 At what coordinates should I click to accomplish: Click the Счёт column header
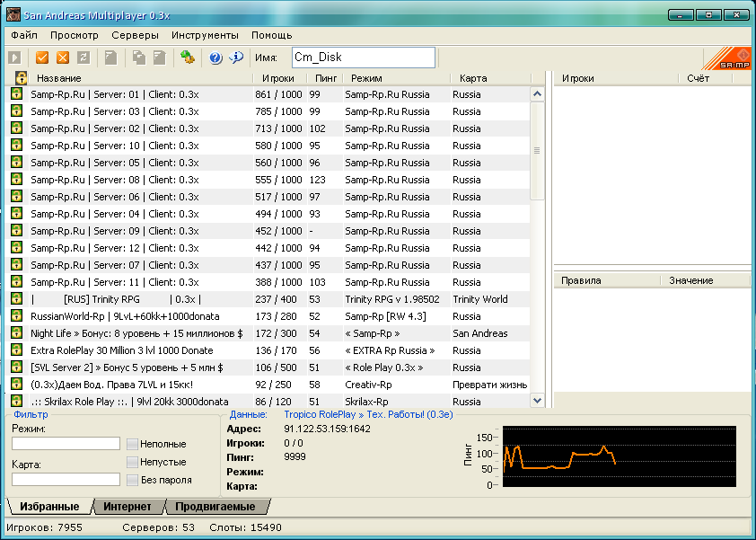[706, 78]
